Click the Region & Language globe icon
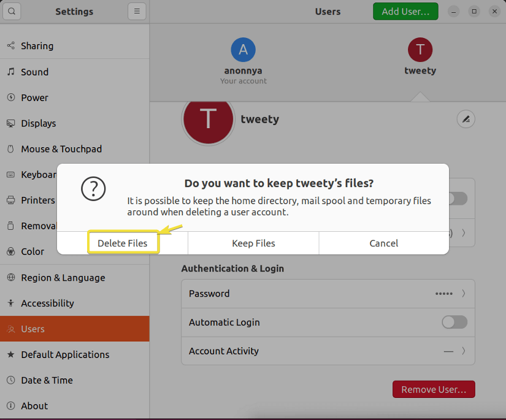This screenshot has width=506, height=420. (x=11, y=277)
